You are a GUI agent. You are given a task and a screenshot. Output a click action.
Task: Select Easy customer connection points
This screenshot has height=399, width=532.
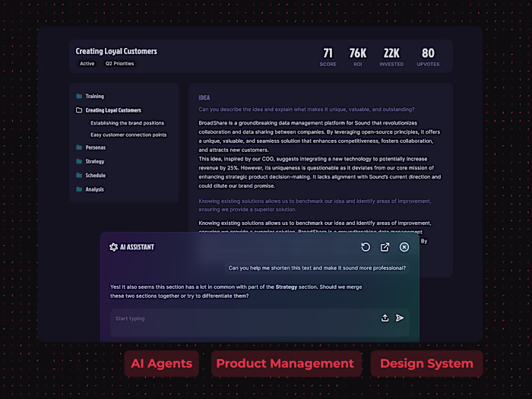(128, 135)
